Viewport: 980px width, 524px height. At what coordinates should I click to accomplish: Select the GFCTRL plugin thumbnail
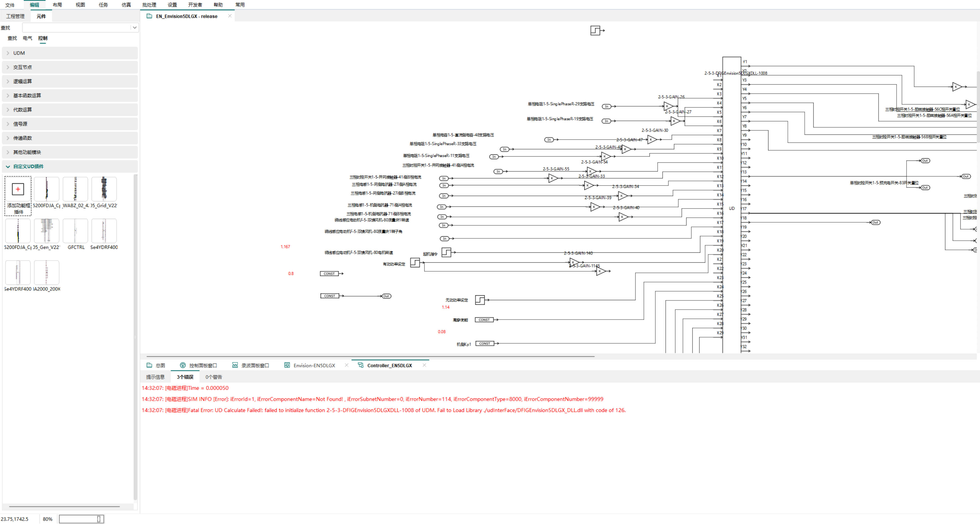point(75,231)
